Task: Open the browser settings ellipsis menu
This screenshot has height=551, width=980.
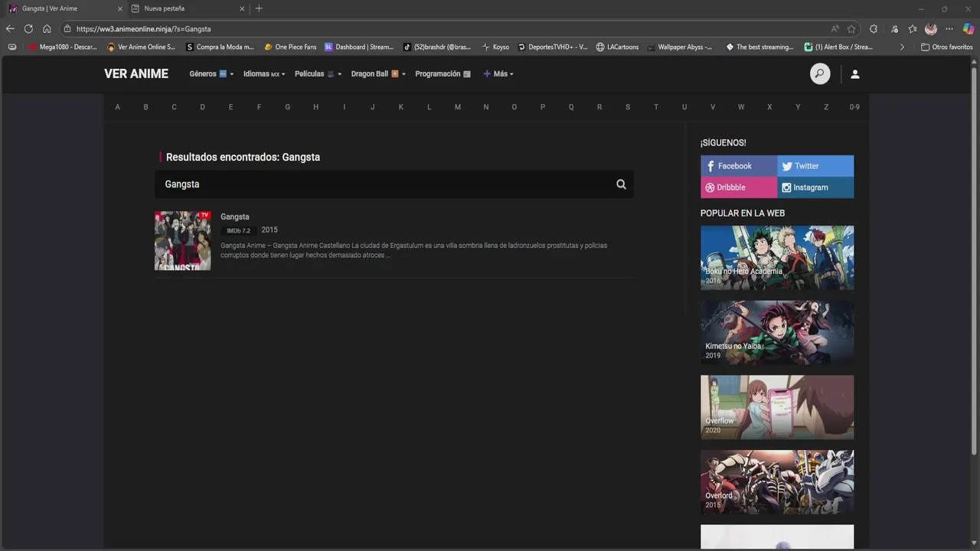Action: click(x=949, y=29)
